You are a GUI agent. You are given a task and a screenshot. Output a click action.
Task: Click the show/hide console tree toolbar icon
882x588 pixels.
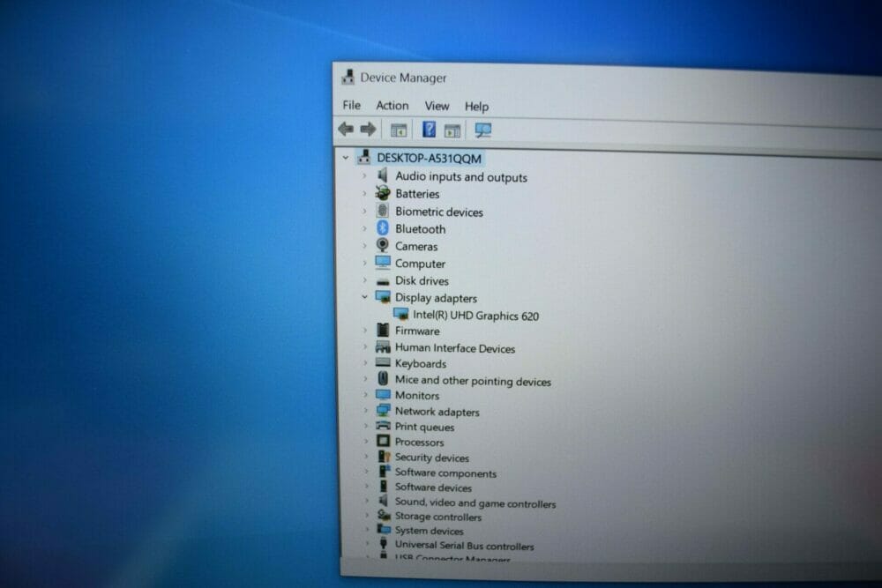click(399, 130)
